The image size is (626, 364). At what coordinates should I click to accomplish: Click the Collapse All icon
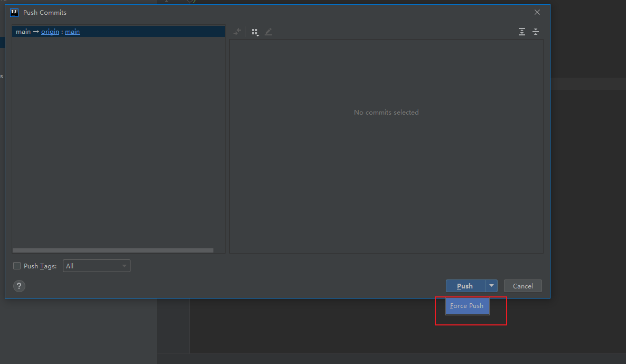point(536,32)
